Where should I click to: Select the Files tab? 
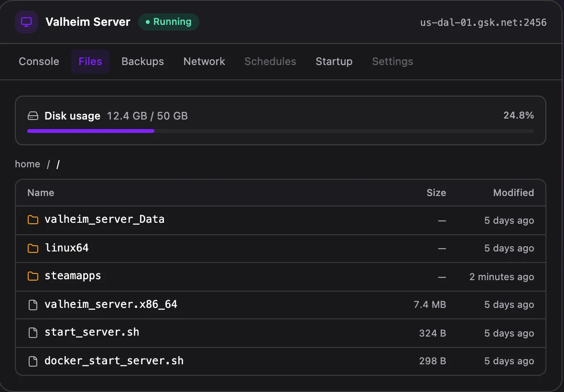(x=90, y=62)
